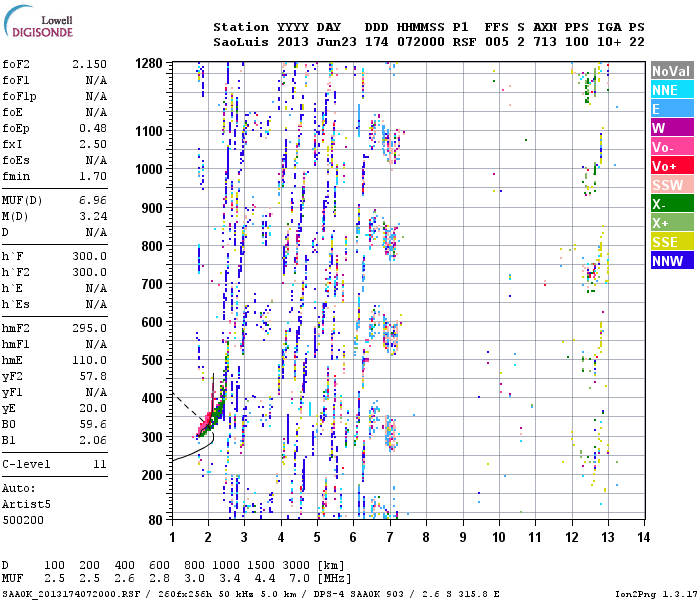
Task: Select the Vo- pink legend swatch
Action: 672,146
